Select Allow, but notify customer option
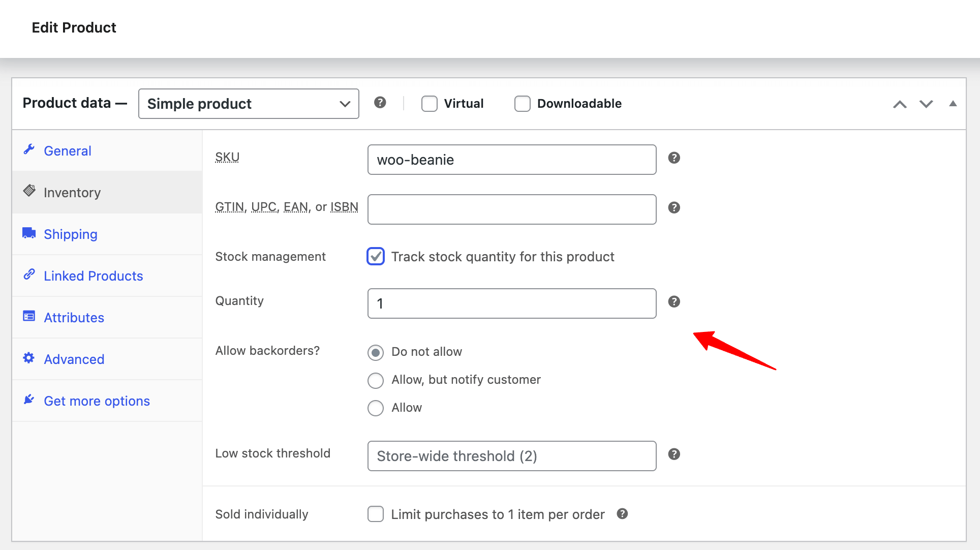This screenshot has height=550, width=980. pos(376,380)
